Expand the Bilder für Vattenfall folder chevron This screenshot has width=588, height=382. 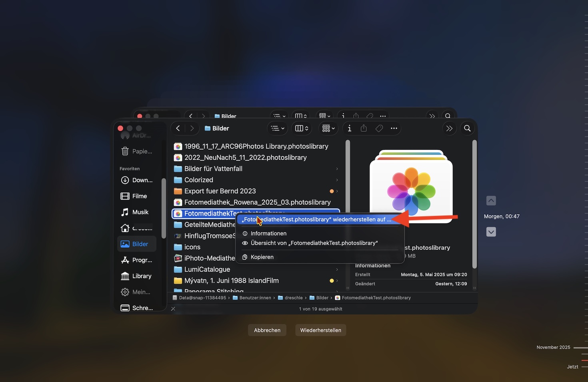[x=337, y=169]
